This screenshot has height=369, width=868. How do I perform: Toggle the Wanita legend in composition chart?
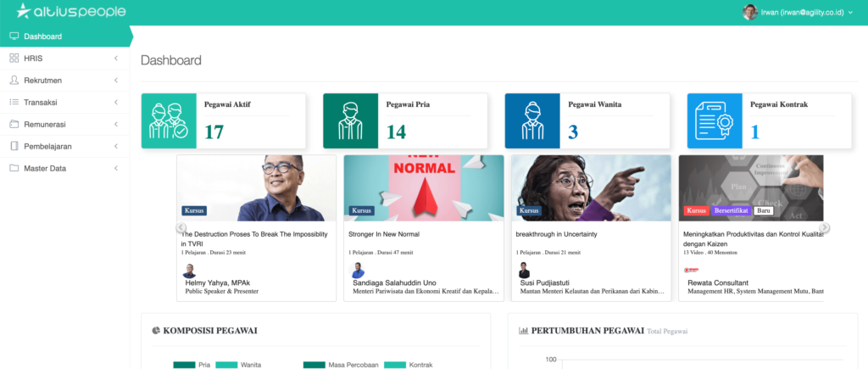[238, 365]
